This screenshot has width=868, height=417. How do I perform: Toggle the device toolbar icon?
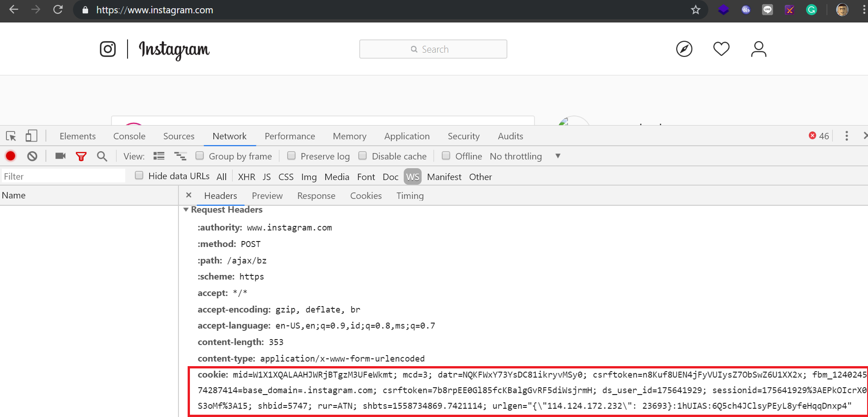click(x=31, y=136)
